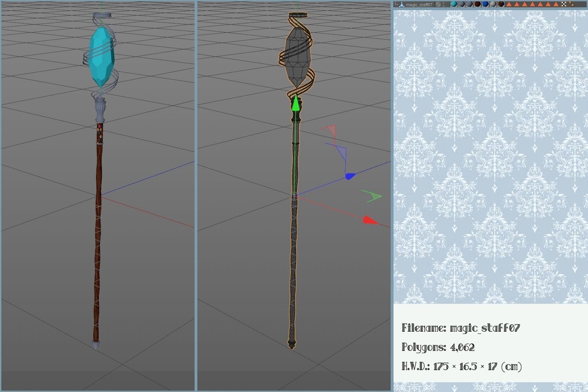The height and width of the screenshot is (392, 588).
Task: Select the checkerboard UVW tag
Action: pos(564,5)
